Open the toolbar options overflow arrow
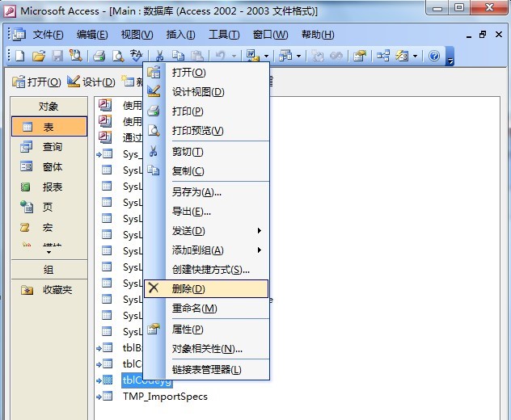The height and width of the screenshot is (420, 511). coord(450,56)
